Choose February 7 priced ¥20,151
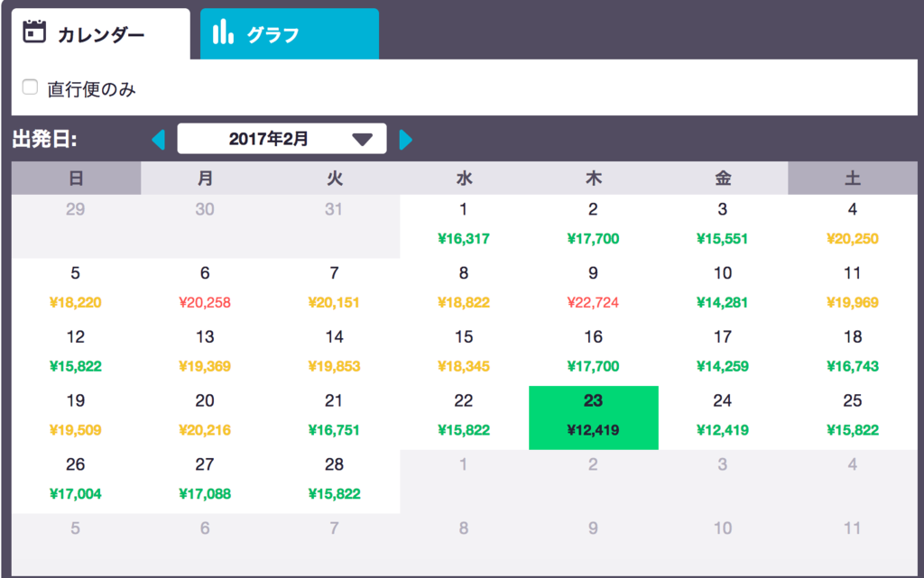 [x=335, y=290]
